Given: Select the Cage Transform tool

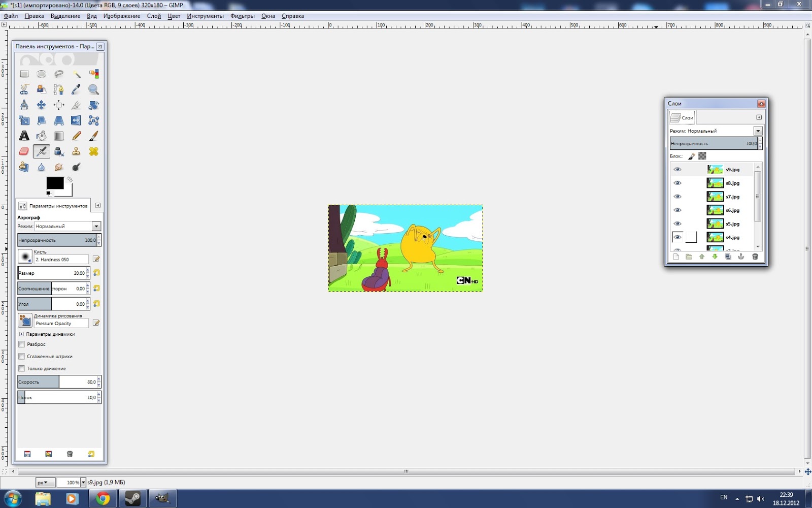Looking at the screenshot, I should tap(93, 120).
